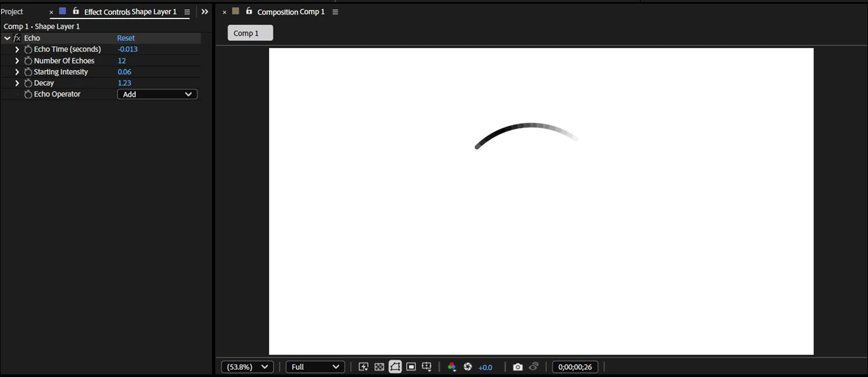Screen dimensions: 868x377
Task: Click the Comp 1 breadcrumb button
Action: [250, 33]
